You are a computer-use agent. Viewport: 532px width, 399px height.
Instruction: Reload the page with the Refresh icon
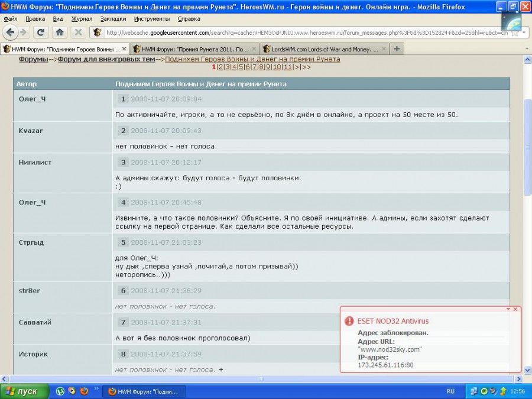(41, 33)
